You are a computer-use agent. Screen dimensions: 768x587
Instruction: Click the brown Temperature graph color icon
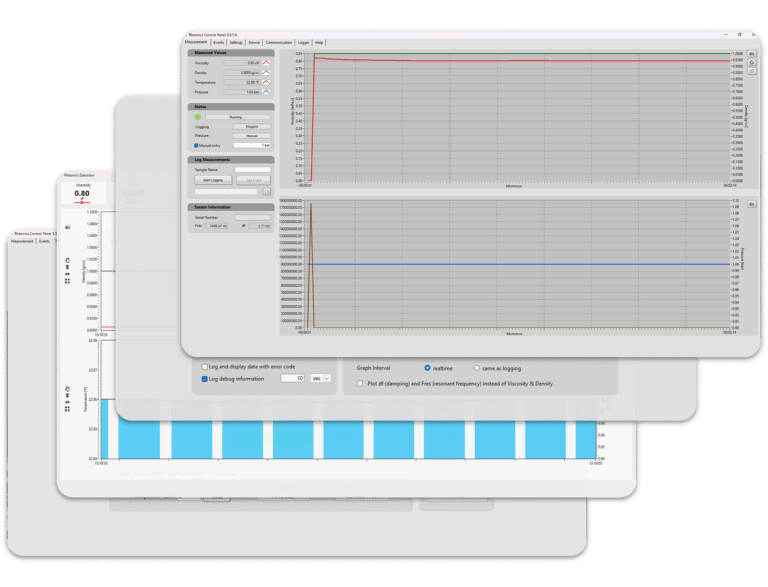pos(266,82)
